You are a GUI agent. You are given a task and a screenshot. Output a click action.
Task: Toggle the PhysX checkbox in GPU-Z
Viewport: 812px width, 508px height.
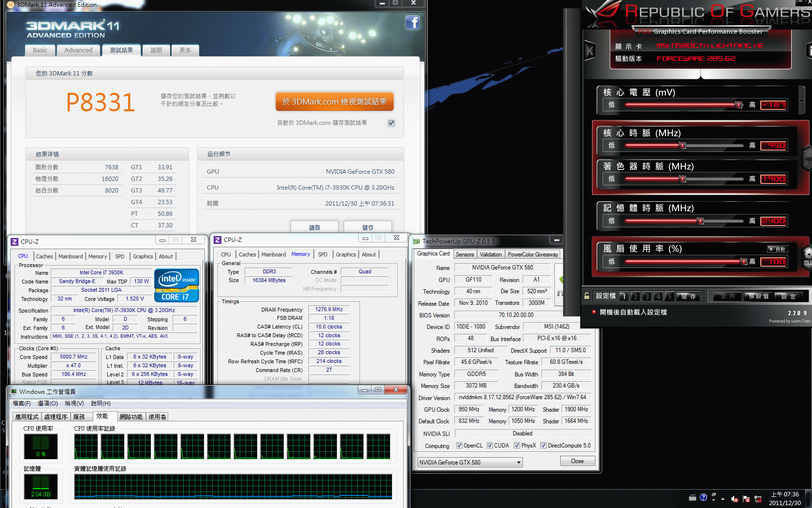tap(517, 446)
